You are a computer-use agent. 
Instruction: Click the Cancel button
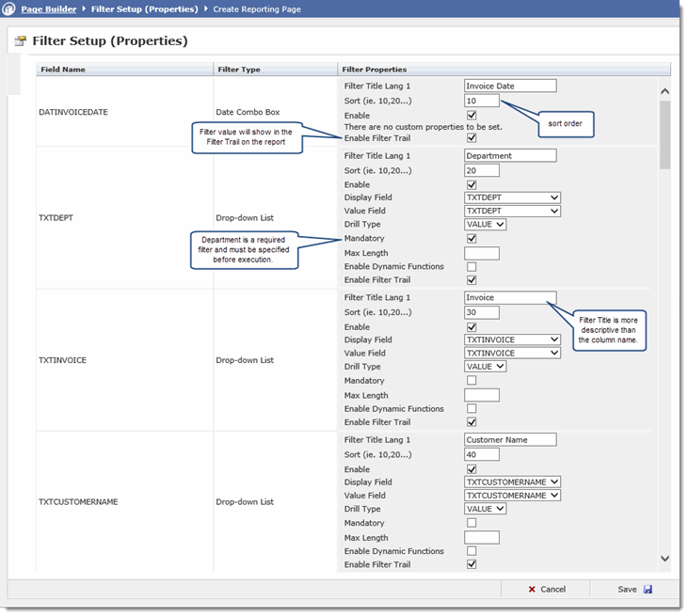tap(546, 590)
